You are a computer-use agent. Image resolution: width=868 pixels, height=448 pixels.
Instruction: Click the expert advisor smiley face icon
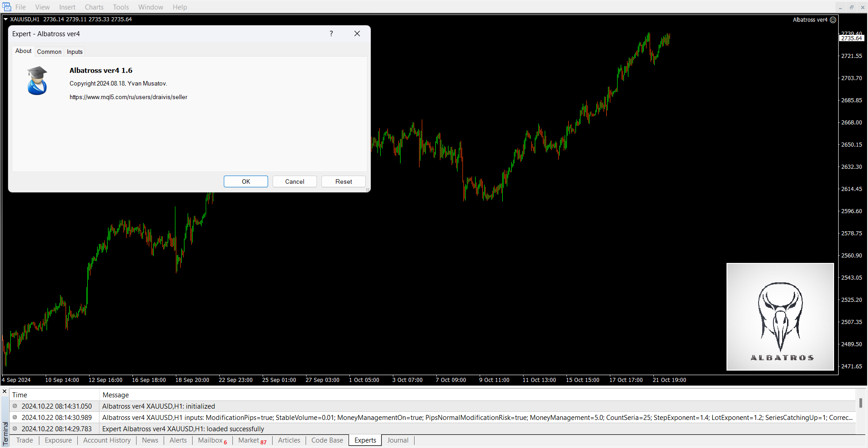pyautogui.click(x=833, y=20)
